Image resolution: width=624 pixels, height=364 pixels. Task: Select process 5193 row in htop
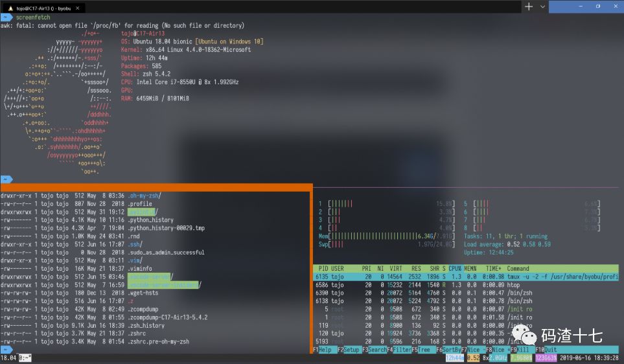click(466, 341)
